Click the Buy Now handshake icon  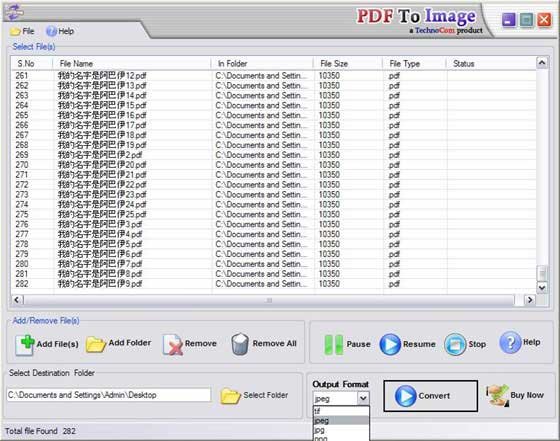498,395
